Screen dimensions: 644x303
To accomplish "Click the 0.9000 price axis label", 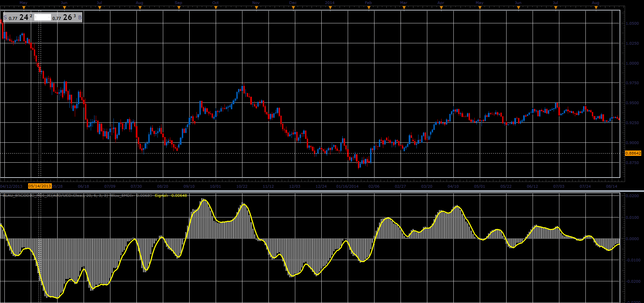I will pyautogui.click(x=632, y=143).
